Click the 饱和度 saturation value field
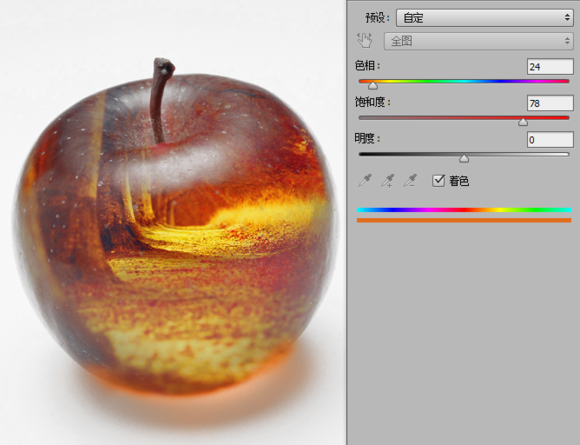580x445 pixels. coord(550,103)
